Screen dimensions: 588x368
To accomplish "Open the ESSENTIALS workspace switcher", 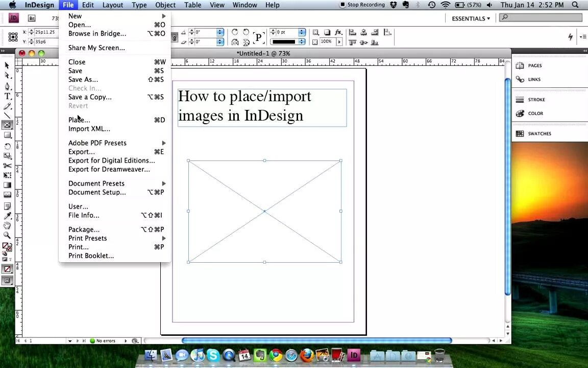I will (x=471, y=18).
